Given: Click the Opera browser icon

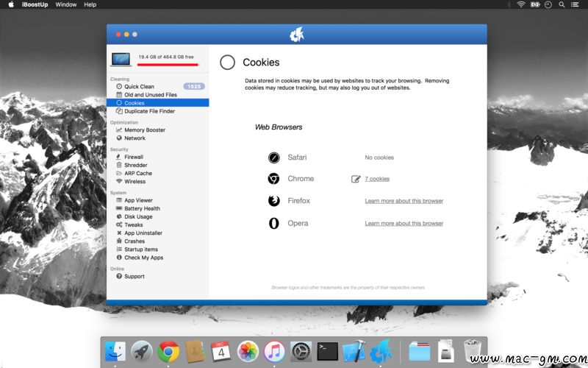Looking at the screenshot, I should [x=273, y=224].
